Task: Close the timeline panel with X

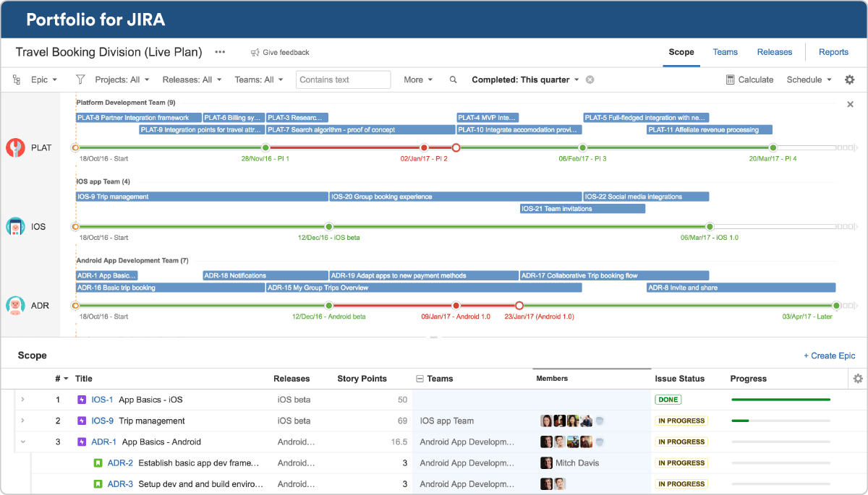Action: coord(850,105)
